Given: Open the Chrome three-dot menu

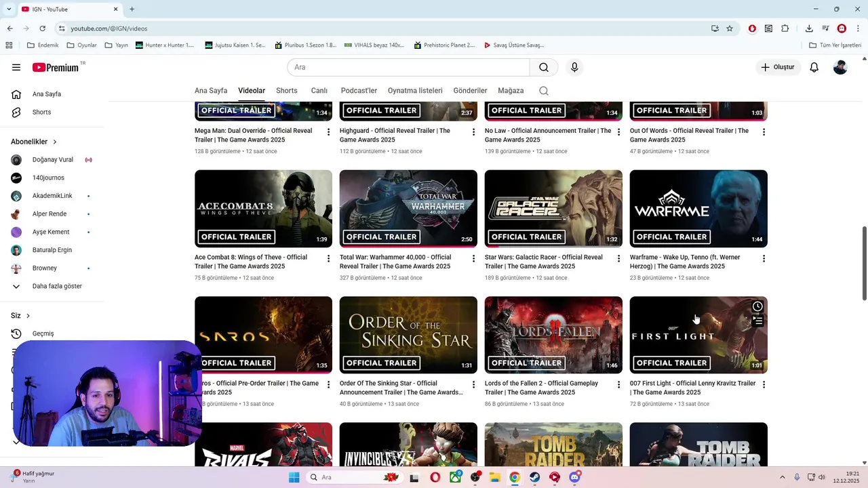Looking at the screenshot, I should (x=858, y=28).
